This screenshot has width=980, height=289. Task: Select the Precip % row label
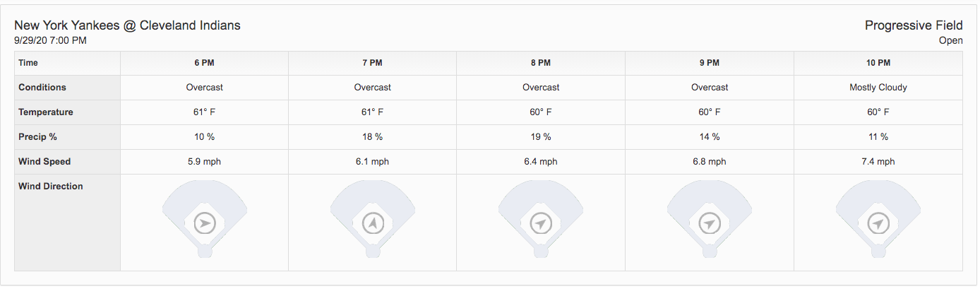tap(39, 137)
